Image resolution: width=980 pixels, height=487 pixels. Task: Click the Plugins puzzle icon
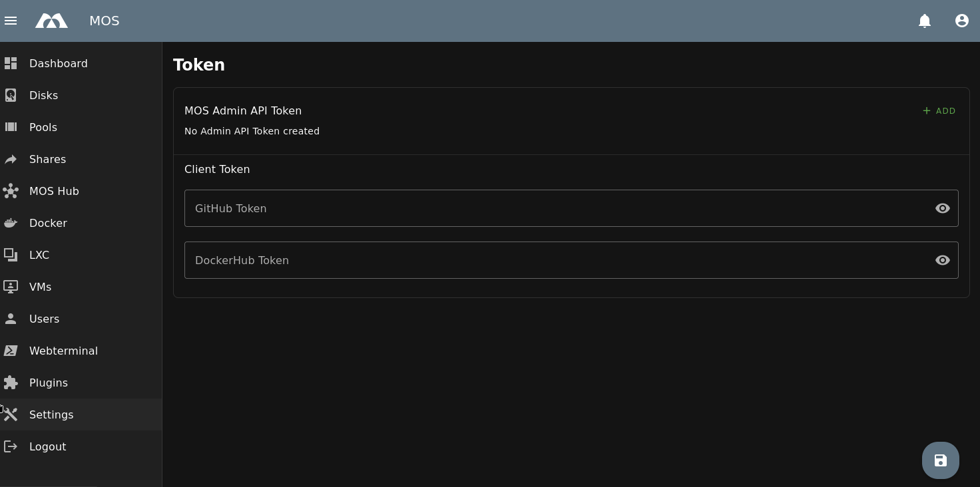[x=11, y=383]
